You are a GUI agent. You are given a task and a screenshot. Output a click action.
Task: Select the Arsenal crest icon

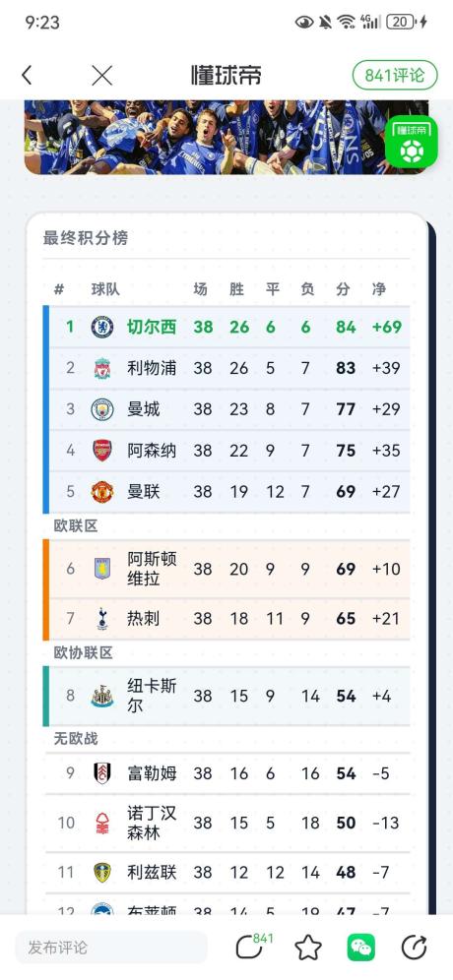click(x=102, y=451)
